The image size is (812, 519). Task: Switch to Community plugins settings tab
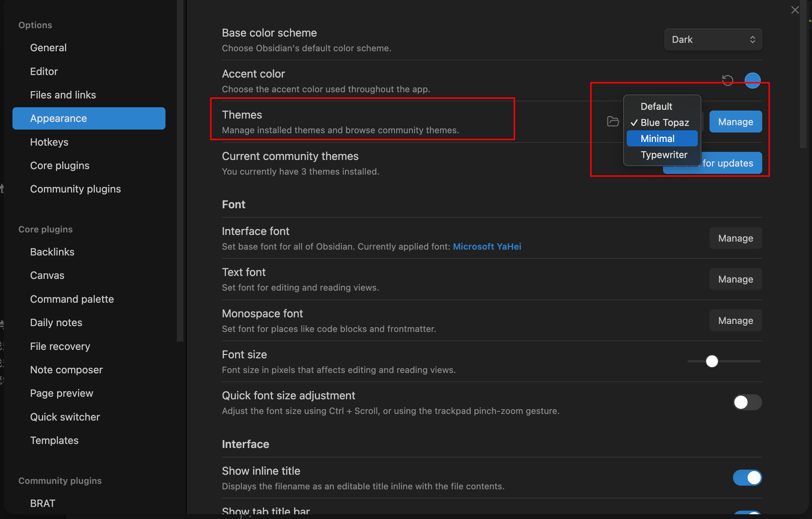point(75,189)
